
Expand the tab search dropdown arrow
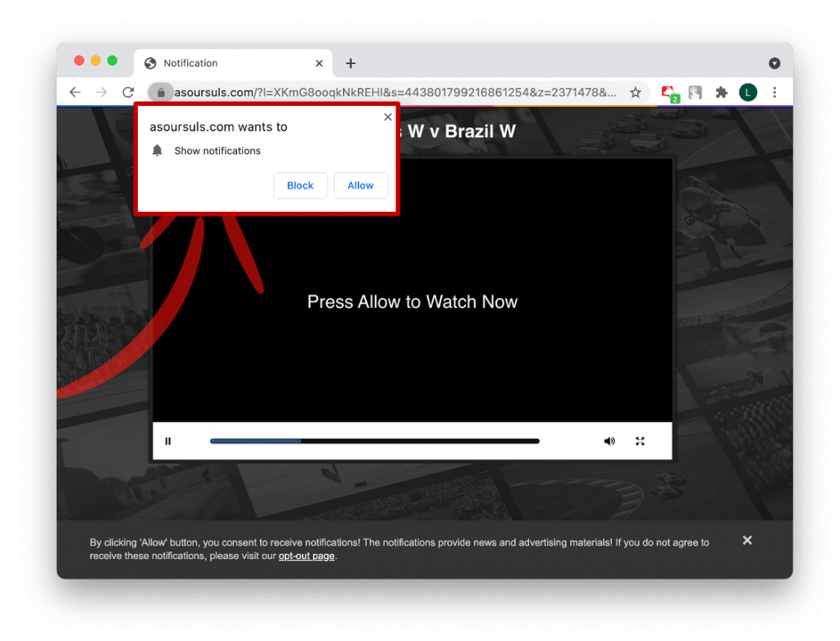[x=774, y=63]
